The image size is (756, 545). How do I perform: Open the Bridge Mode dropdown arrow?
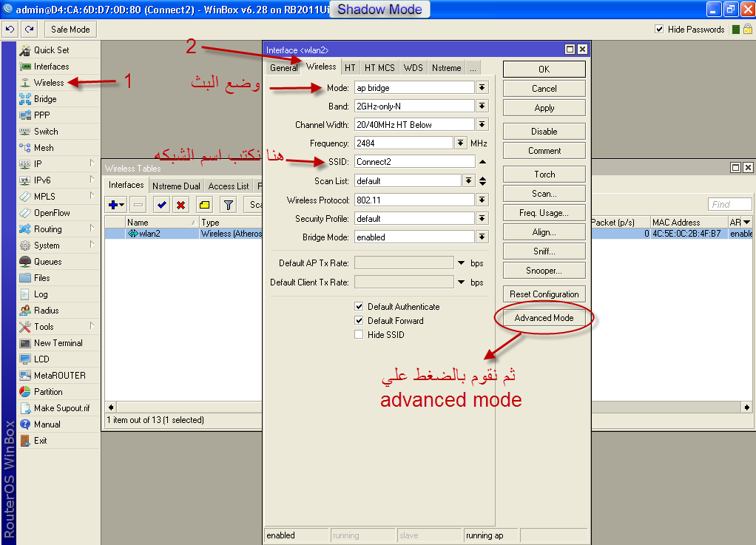click(x=482, y=237)
